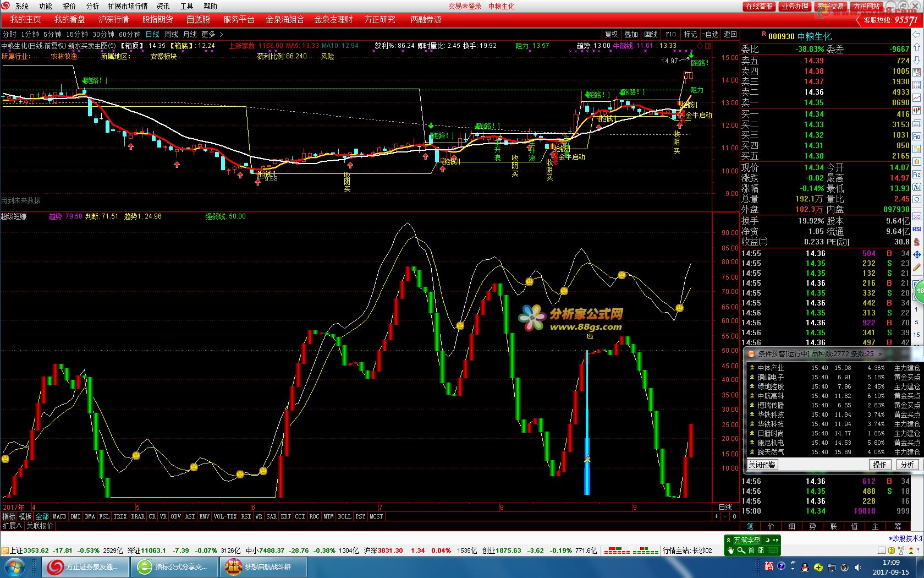Click the 操作 button in alert popup
Viewport: 924px width, 578px height.
tap(880, 465)
